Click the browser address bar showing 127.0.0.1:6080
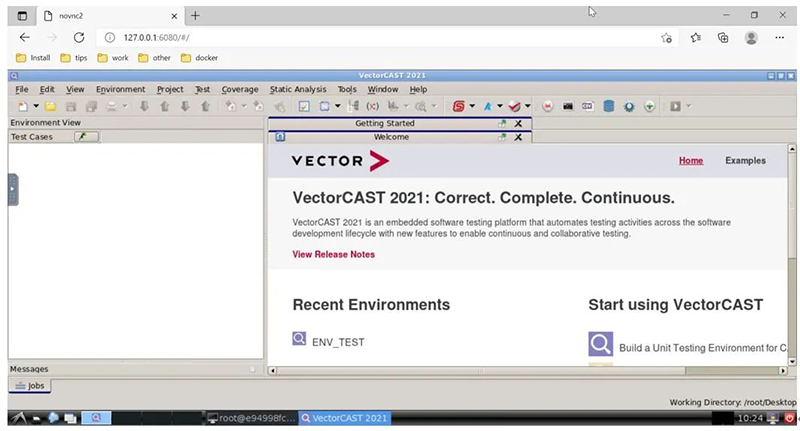Image resolution: width=800 pixels, height=431 pixels. coord(378,38)
